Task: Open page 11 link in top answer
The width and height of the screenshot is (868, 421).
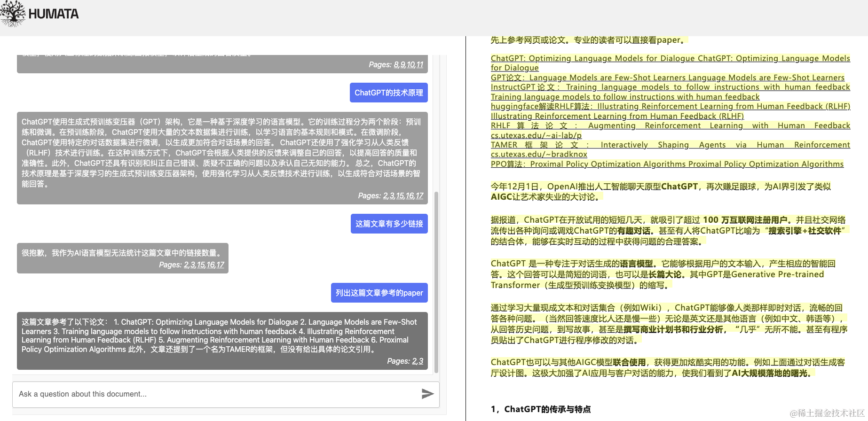Action: (419, 64)
